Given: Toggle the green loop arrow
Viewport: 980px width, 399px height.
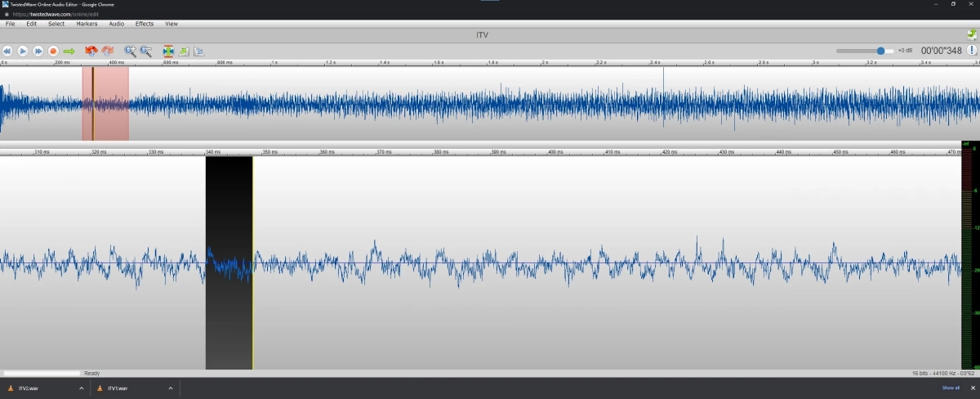Looking at the screenshot, I should (69, 51).
